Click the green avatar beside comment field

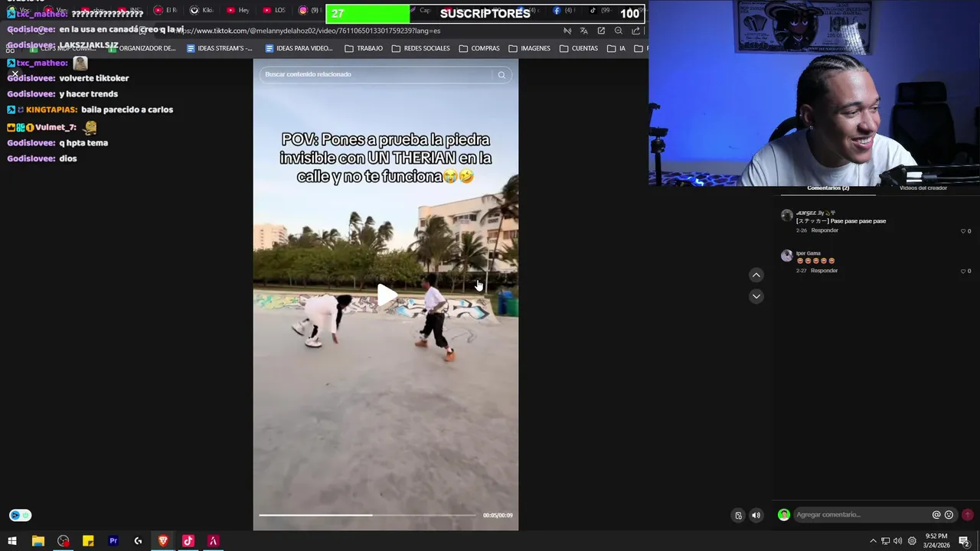click(x=783, y=515)
